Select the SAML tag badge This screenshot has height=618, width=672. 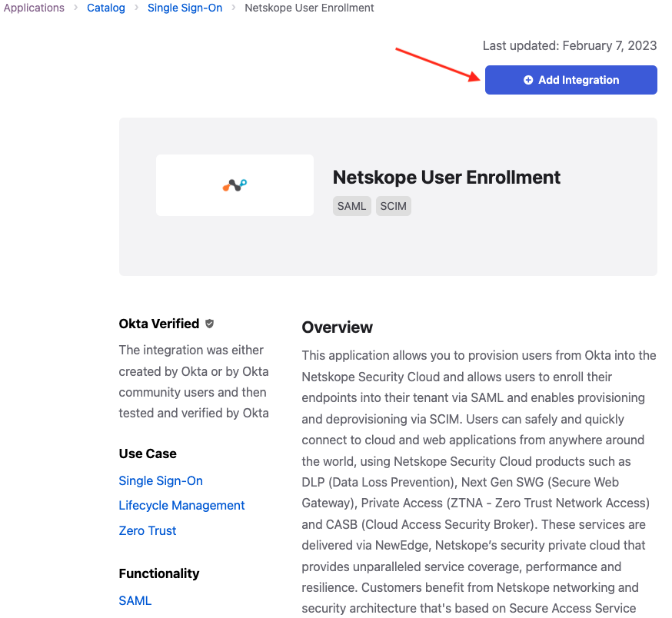coord(351,206)
